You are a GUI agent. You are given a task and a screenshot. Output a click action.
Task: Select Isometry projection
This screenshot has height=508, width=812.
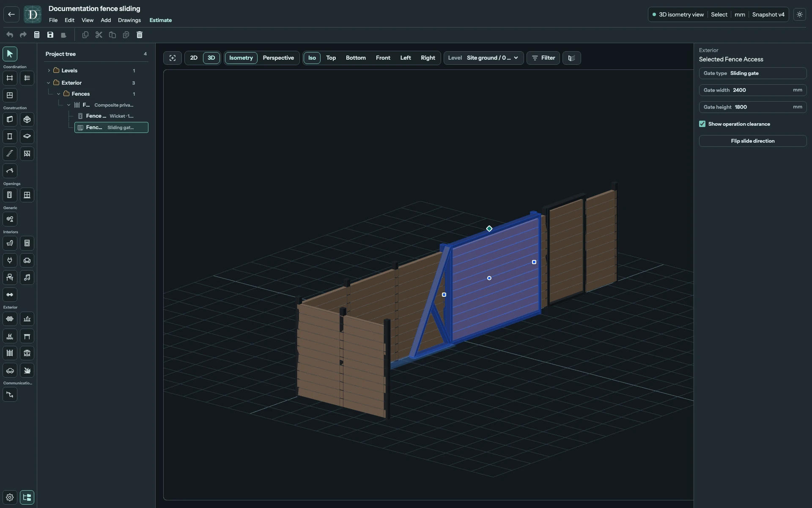click(241, 58)
